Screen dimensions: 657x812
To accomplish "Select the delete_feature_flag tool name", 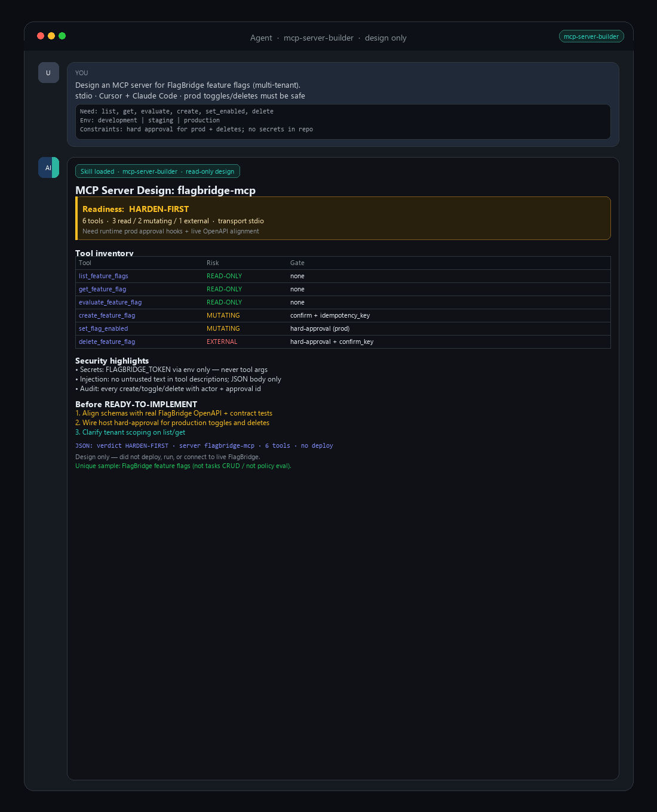I will (x=107, y=342).
